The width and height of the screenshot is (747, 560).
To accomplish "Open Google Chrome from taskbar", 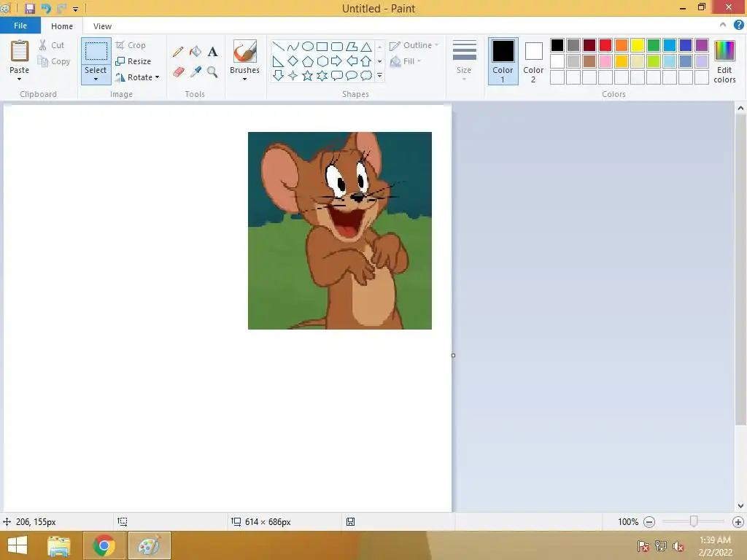I will (104, 545).
